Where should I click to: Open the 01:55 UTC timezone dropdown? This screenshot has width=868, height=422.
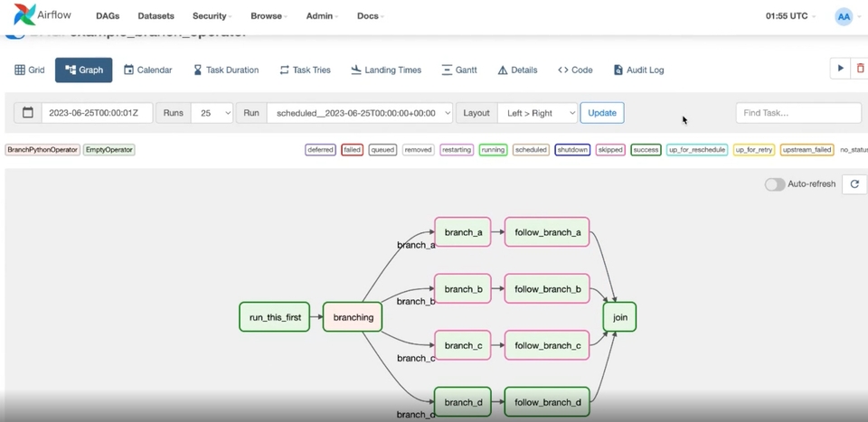click(790, 16)
